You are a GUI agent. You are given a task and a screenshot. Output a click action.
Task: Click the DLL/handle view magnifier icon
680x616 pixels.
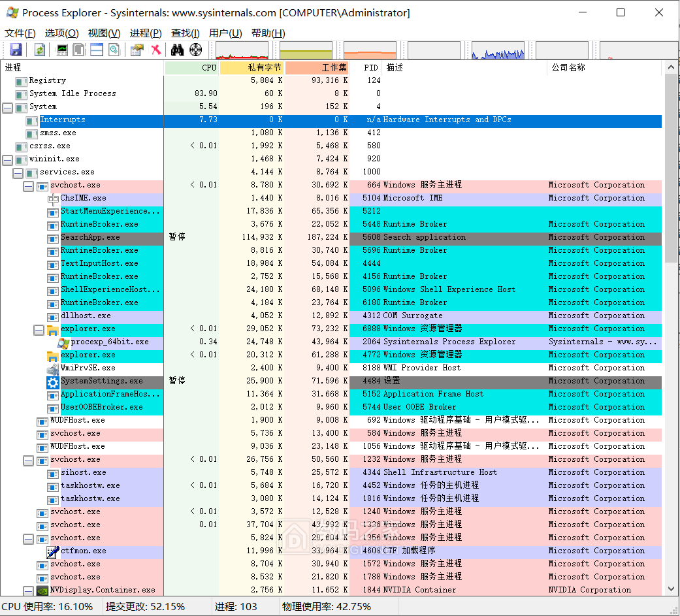click(x=114, y=50)
